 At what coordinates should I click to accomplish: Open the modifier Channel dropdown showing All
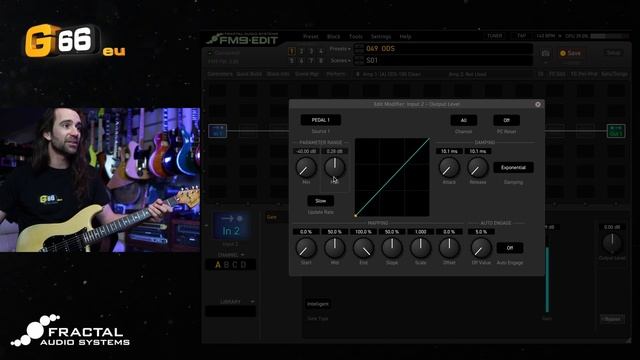point(463,120)
